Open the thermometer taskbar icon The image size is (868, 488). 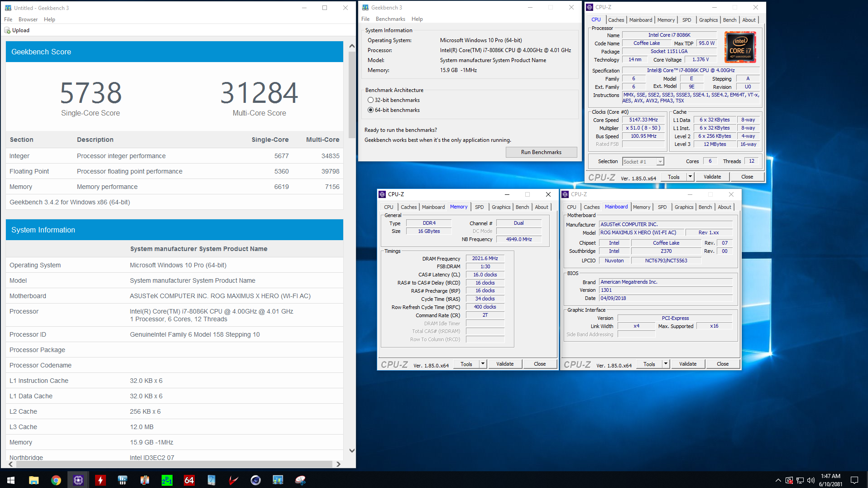(144, 480)
